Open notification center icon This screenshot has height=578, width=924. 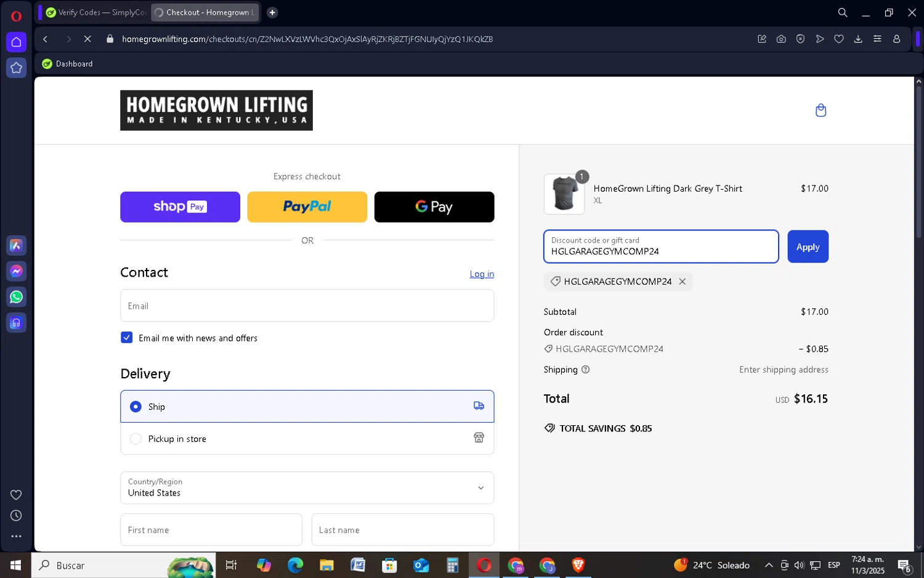904,565
